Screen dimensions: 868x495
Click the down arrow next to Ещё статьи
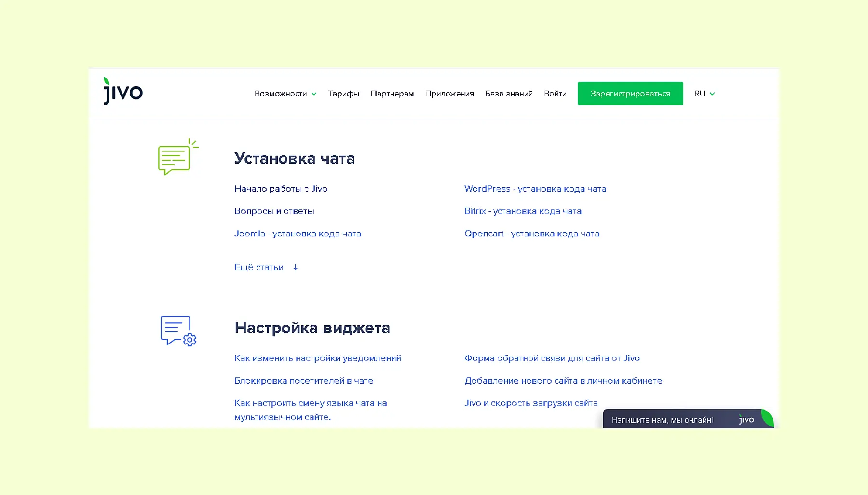pyautogui.click(x=296, y=267)
